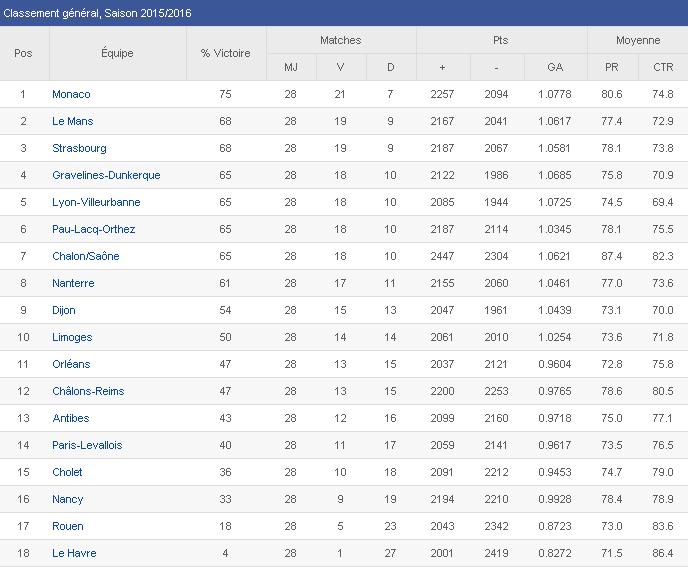Open the Monaco team link
This screenshot has width=688, height=567.
[71, 94]
